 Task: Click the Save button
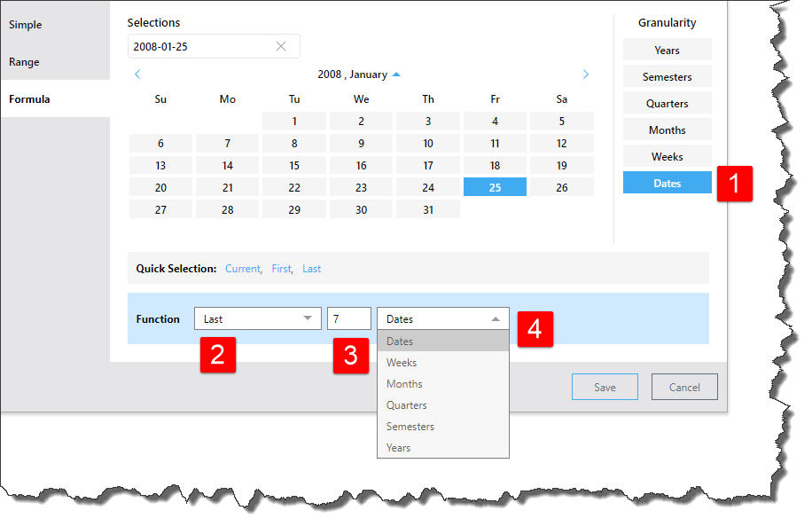click(605, 387)
